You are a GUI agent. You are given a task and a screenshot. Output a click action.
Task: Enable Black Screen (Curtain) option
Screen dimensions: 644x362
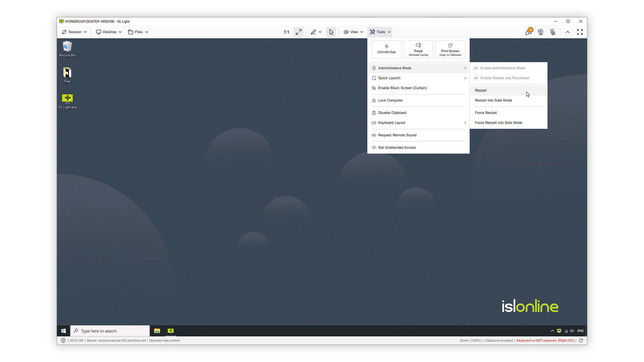pyautogui.click(x=402, y=88)
